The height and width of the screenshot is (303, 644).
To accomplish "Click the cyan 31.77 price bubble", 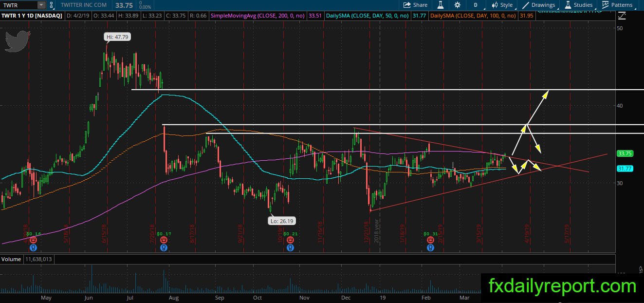I will tap(625, 169).
